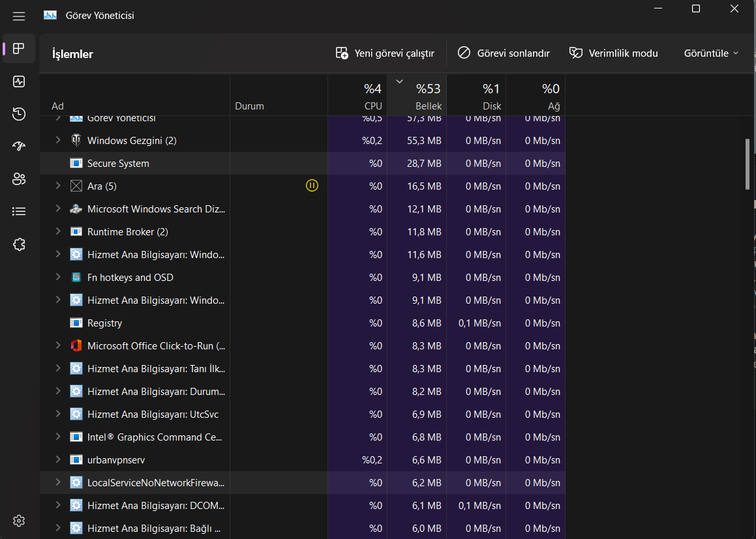Expand Intel Graphics Command Center row

tap(58, 437)
